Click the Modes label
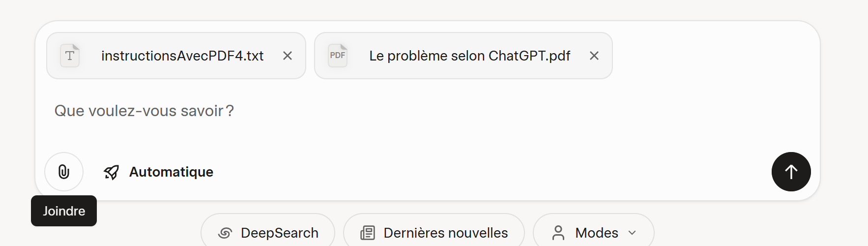868x246 pixels. (596, 233)
